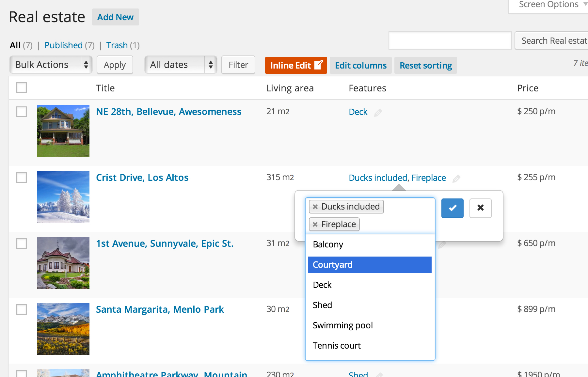Tick the Santa Margarita, Menlo Park checkbox

tap(22, 309)
